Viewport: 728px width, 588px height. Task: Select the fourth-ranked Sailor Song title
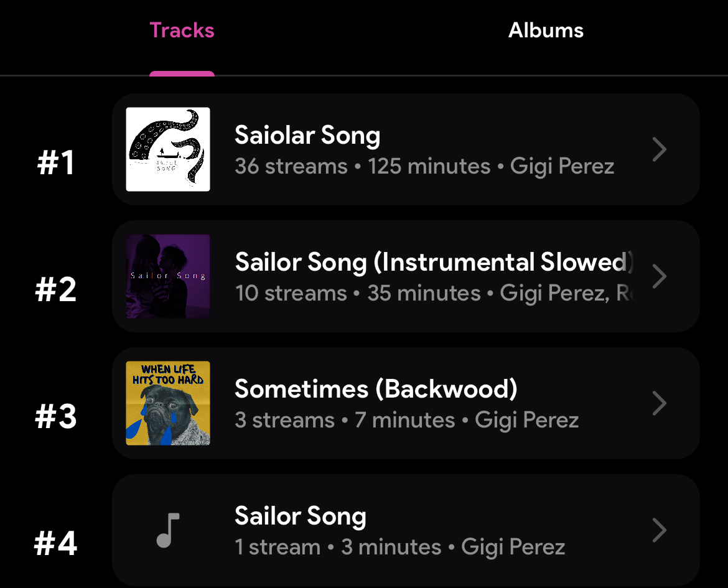pyautogui.click(x=301, y=516)
